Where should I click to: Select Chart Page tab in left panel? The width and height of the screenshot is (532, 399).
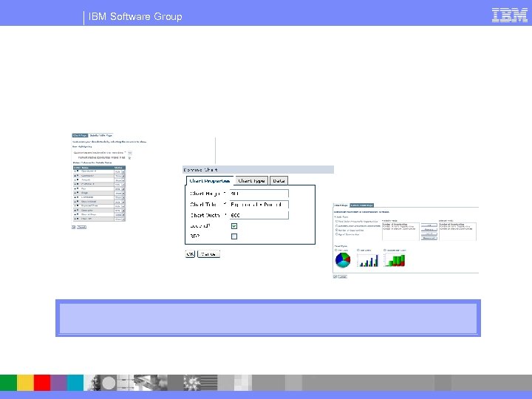tap(80, 135)
